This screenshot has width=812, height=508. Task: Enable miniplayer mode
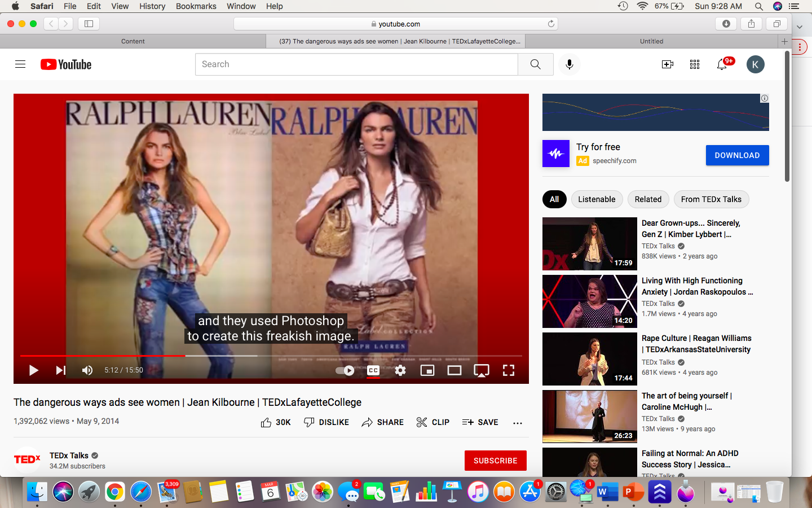[427, 370]
